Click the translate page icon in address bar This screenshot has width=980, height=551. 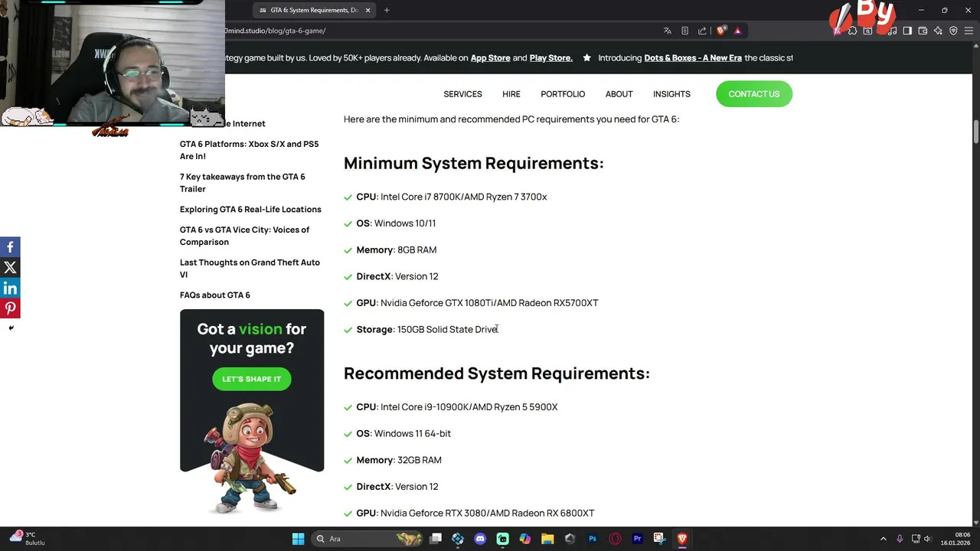[x=668, y=31]
